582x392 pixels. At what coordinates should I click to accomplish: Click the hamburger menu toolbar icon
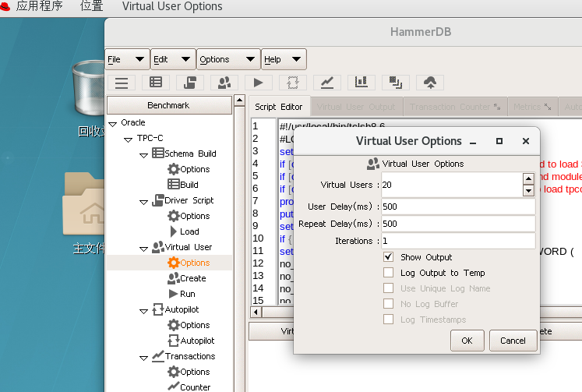[122, 83]
